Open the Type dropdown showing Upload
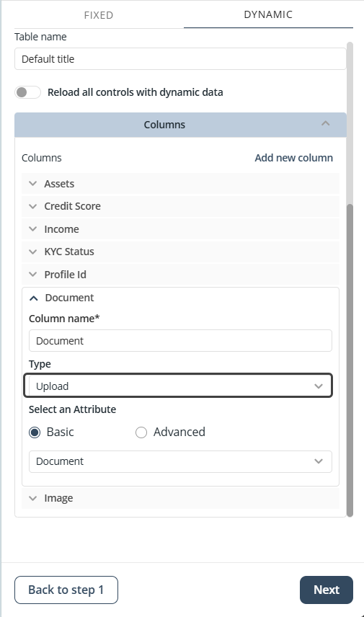The image size is (364, 617). (178, 386)
